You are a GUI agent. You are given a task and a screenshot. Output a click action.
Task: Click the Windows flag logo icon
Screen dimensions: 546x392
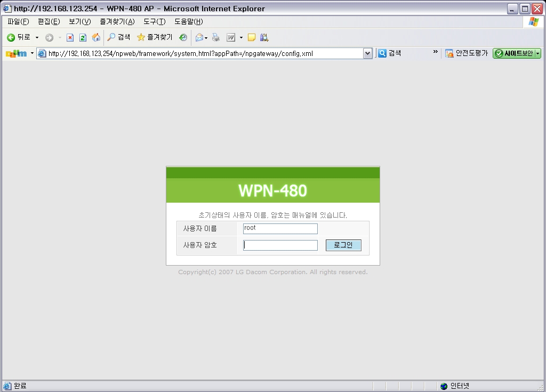533,22
